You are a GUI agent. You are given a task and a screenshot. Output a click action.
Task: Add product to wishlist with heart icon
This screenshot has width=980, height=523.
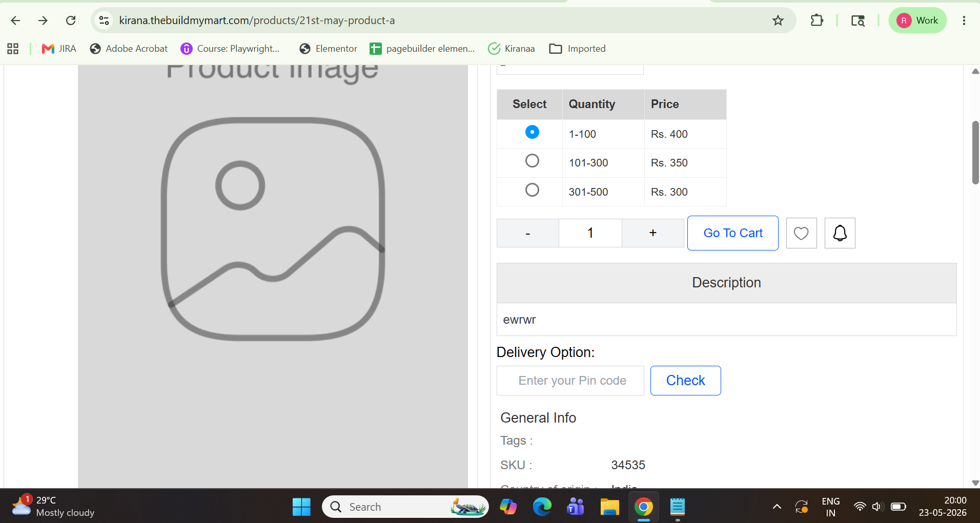(801, 233)
